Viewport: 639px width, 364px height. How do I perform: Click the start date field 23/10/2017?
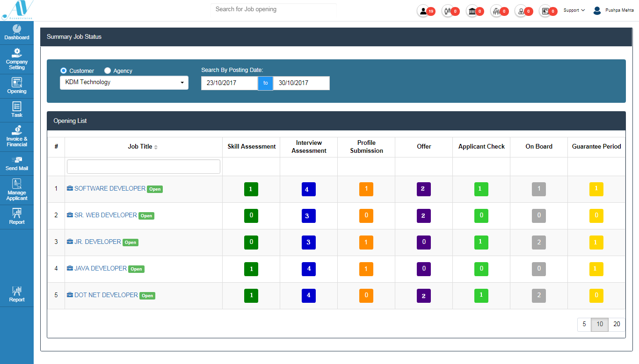230,83
